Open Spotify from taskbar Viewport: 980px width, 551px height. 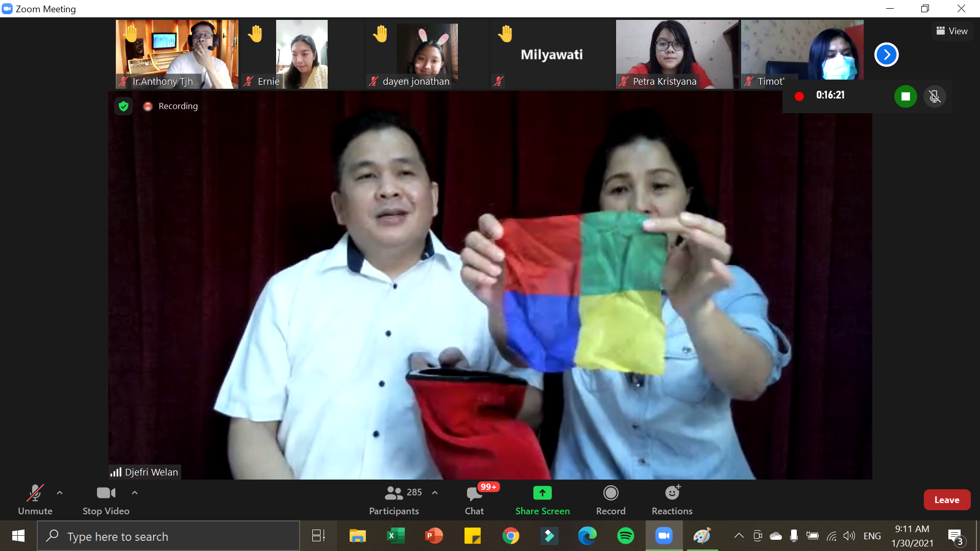tap(626, 536)
